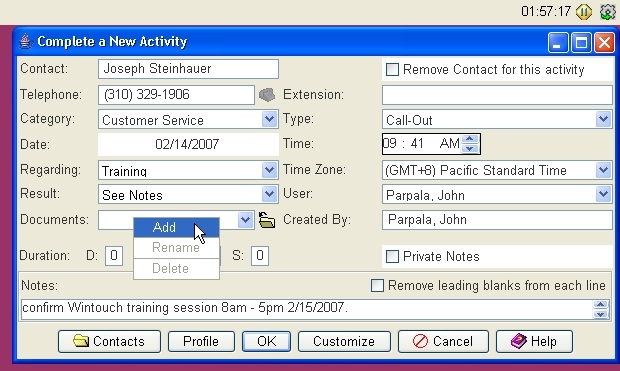Open the Result dropdown showing See Notes
This screenshot has width=620, height=371.
(269, 194)
